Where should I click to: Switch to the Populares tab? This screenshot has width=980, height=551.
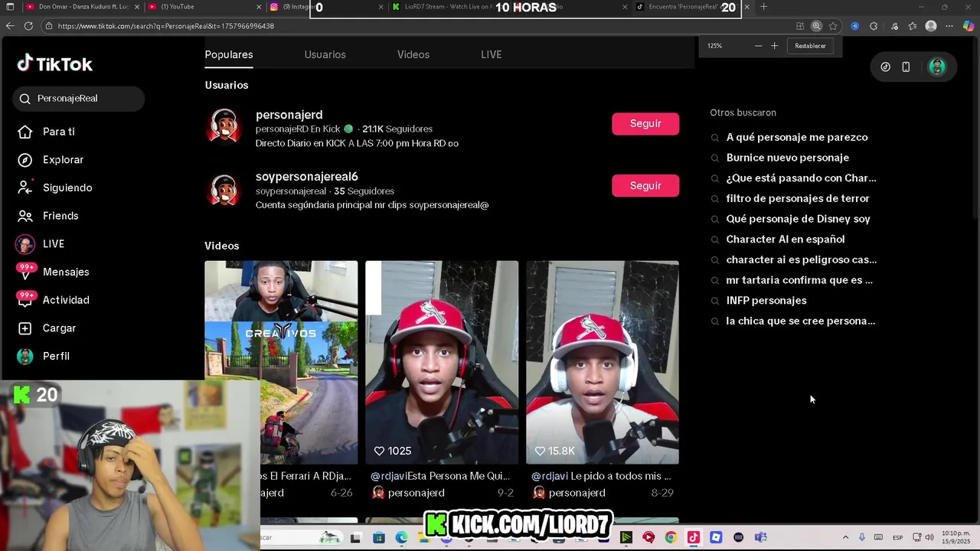point(229,54)
